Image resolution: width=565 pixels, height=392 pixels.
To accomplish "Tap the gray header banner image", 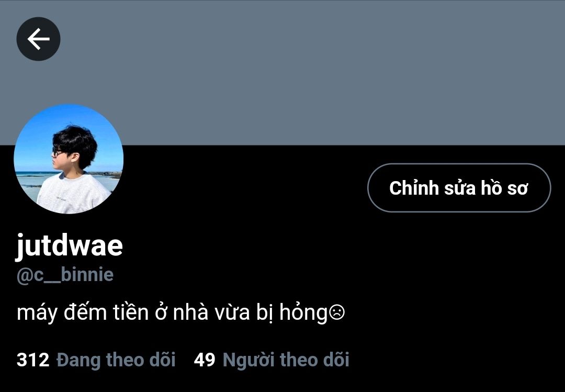I will coord(282,72).
